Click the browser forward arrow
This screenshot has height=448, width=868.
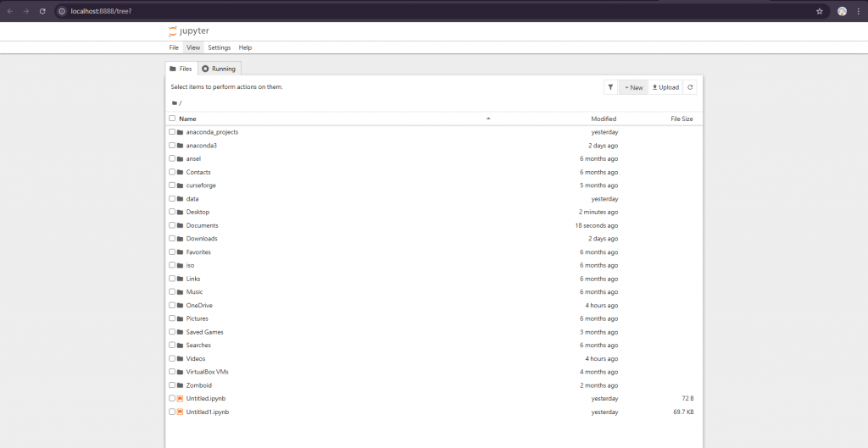point(26,11)
